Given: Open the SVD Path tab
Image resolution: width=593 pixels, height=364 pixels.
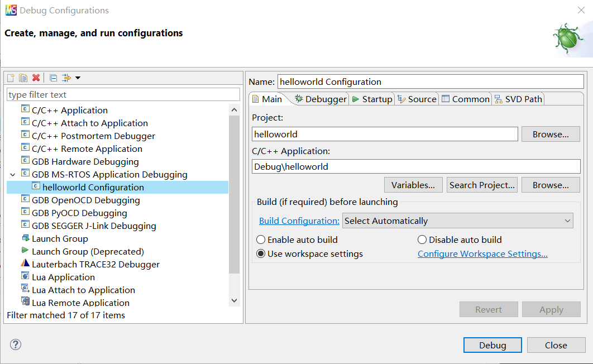Looking at the screenshot, I should (518, 99).
